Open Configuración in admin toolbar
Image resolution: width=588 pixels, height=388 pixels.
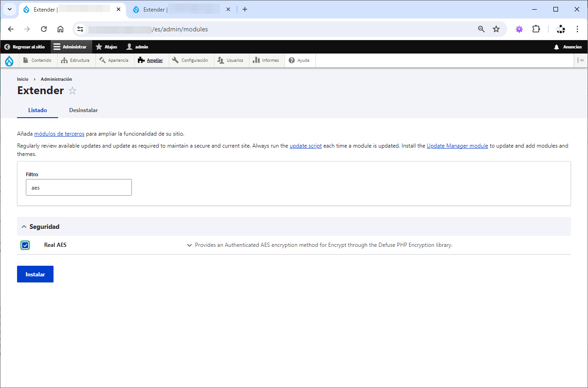click(x=191, y=60)
